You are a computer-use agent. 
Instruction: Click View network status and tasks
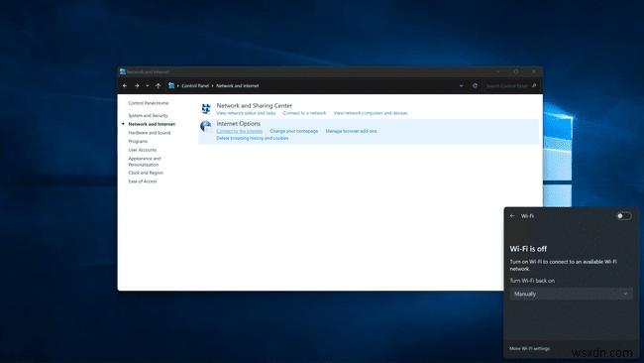[246, 113]
